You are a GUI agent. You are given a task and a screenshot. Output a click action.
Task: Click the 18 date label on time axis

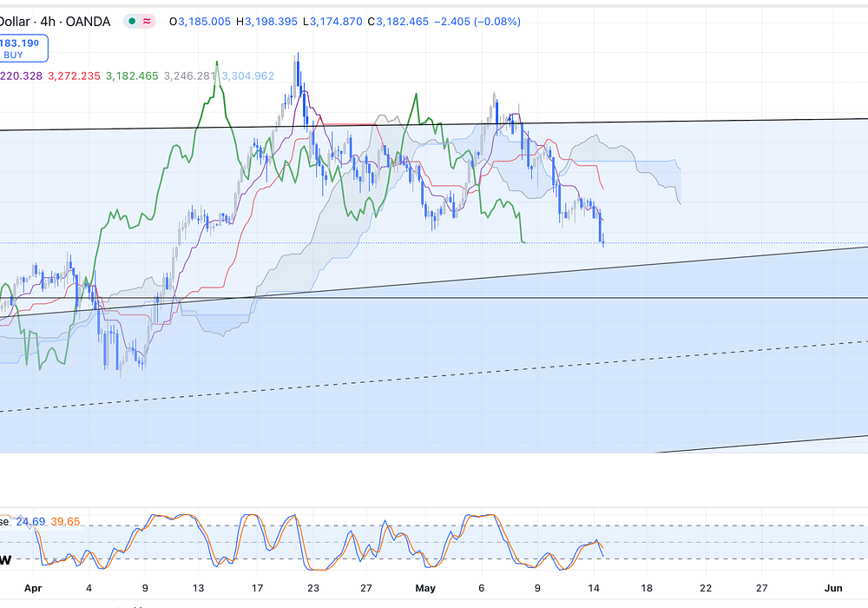pyautogui.click(x=646, y=587)
